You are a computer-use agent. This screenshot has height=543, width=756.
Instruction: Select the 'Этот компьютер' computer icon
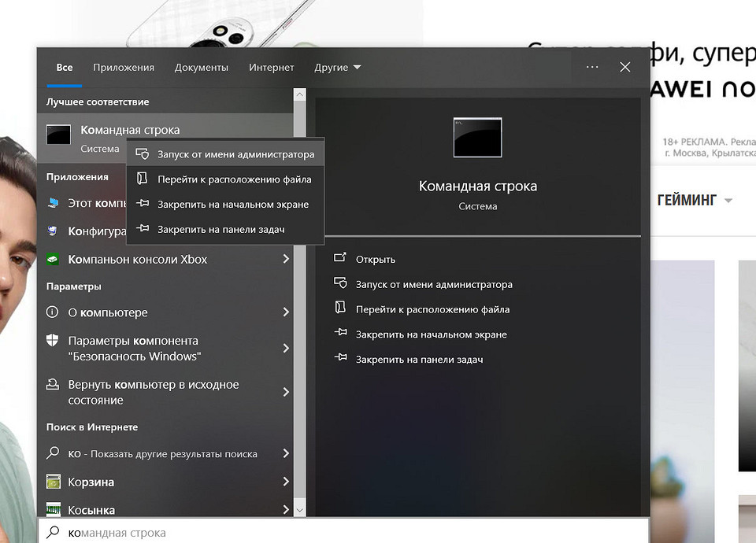click(x=53, y=203)
